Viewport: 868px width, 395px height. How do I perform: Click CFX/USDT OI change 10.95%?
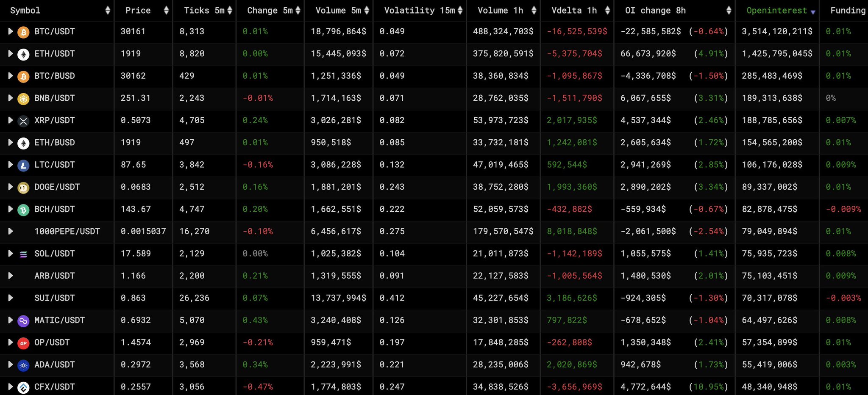[x=709, y=387]
